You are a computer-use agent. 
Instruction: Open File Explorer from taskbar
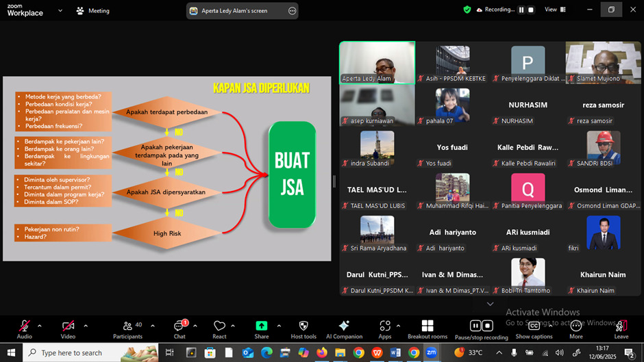coord(340,352)
